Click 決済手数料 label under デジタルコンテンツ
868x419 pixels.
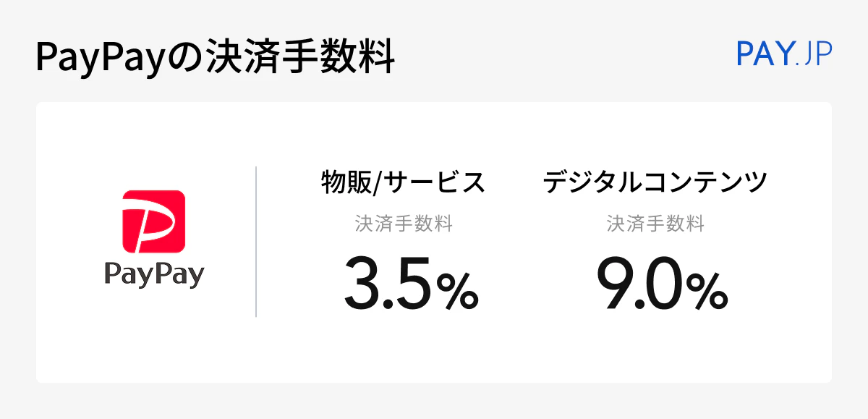point(655,224)
